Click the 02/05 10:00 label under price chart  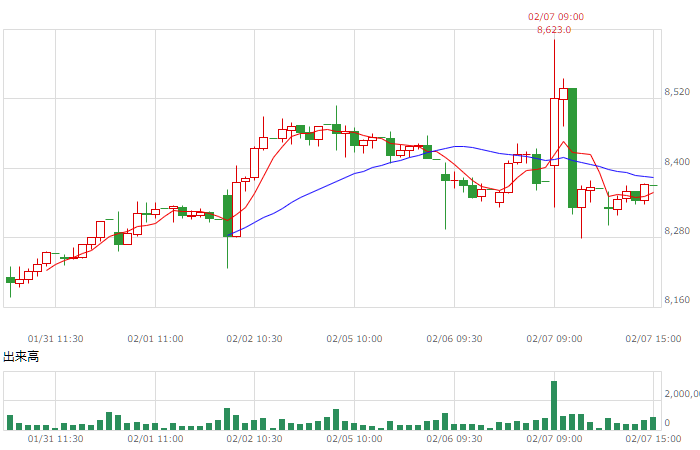pos(354,339)
